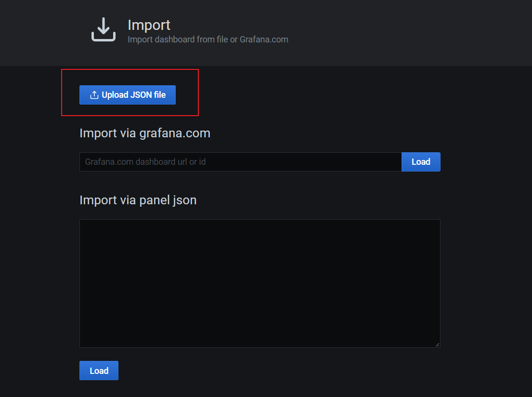This screenshot has width=532, height=397.
Task: Click the Grafana.com dashboard url placeholder text
Action: pyautogui.click(x=145, y=162)
